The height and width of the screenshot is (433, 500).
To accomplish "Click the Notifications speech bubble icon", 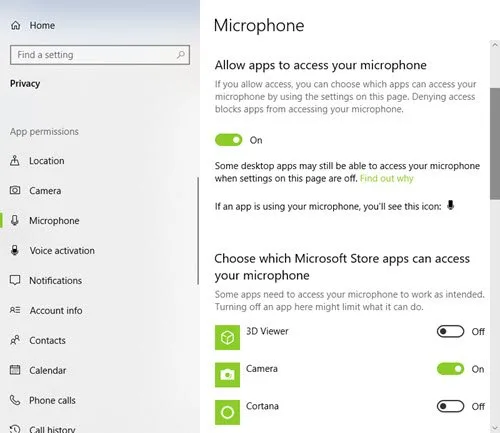I will (15, 280).
